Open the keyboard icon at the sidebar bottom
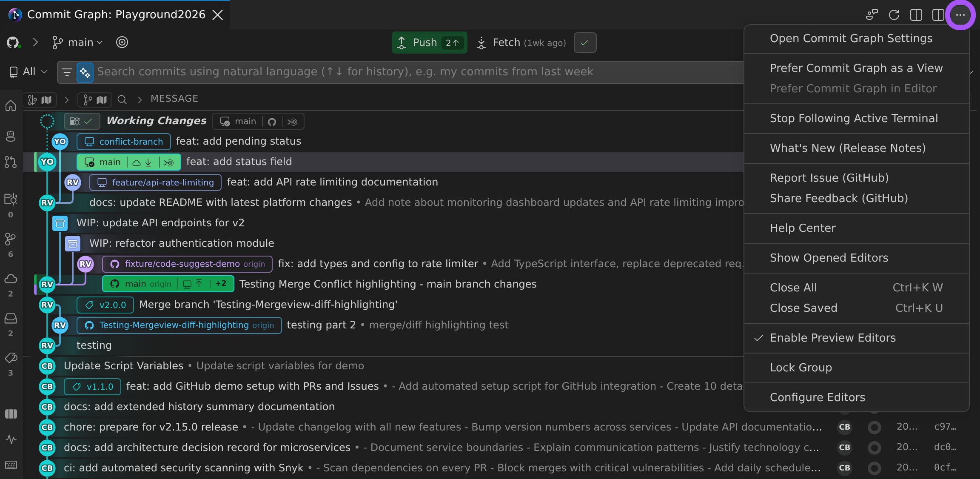This screenshot has height=479, width=980. point(11,465)
